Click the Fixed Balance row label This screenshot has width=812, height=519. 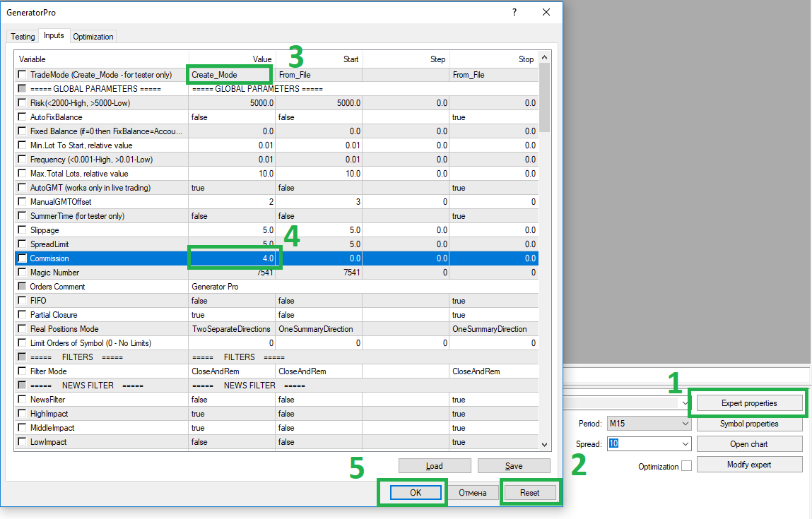coord(106,131)
